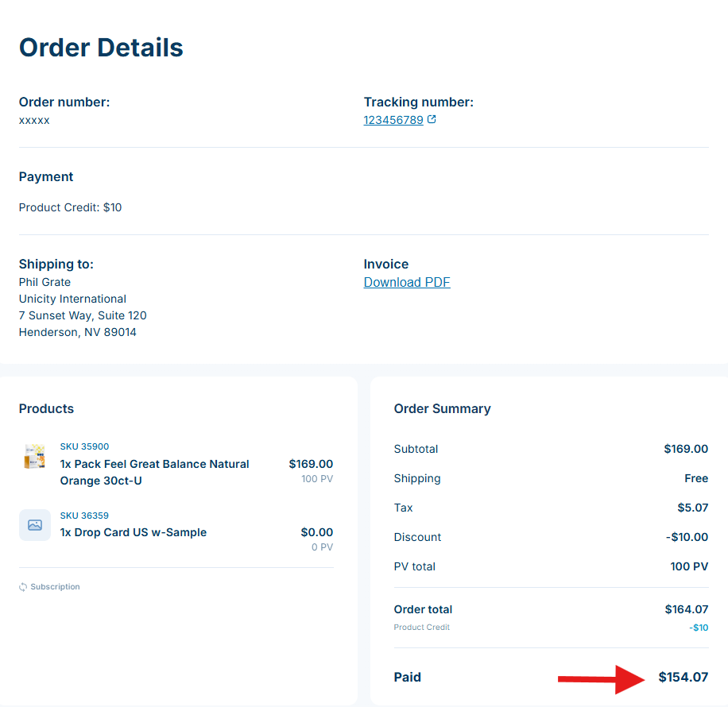Click the blue -$10 Product Credit amount
This screenshot has height=707, width=728.
coord(699,628)
